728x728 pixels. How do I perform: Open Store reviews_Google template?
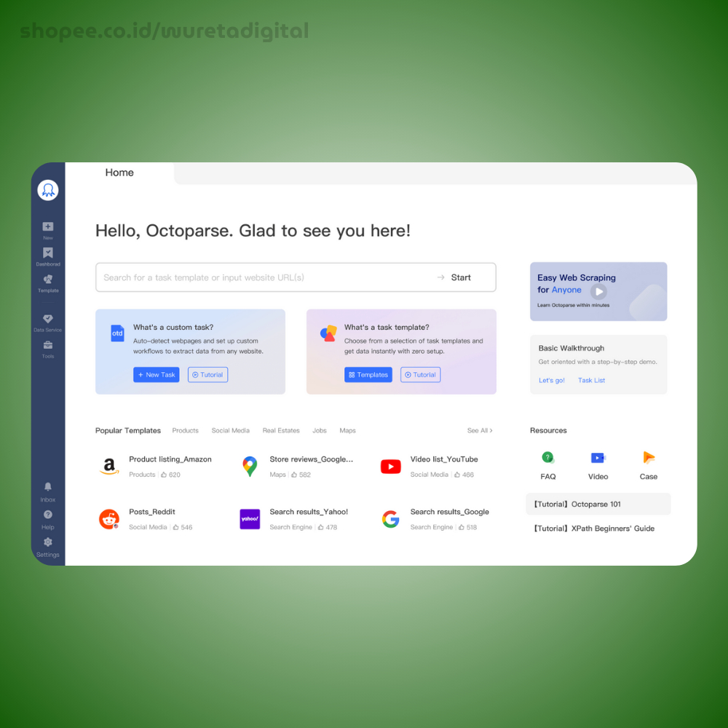coord(311,459)
